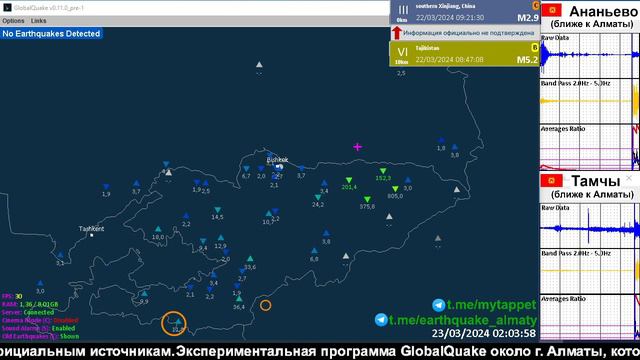Click the Cinema Mode (C) status line

[x=40, y=320]
